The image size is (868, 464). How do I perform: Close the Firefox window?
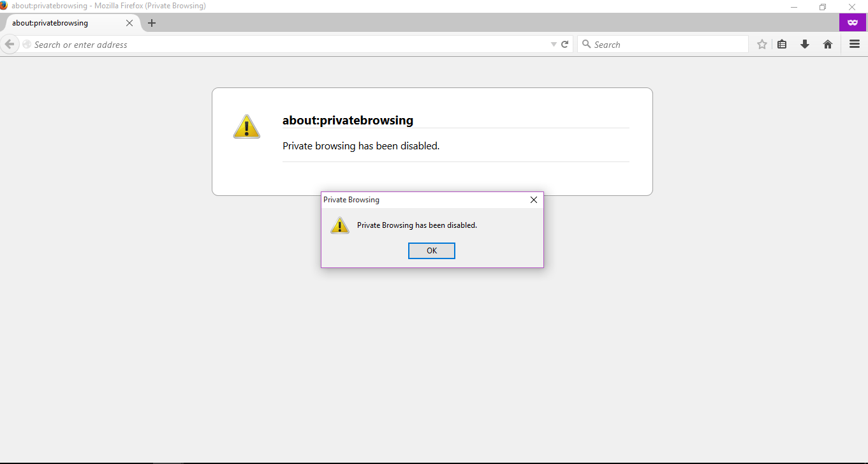[852, 6]
